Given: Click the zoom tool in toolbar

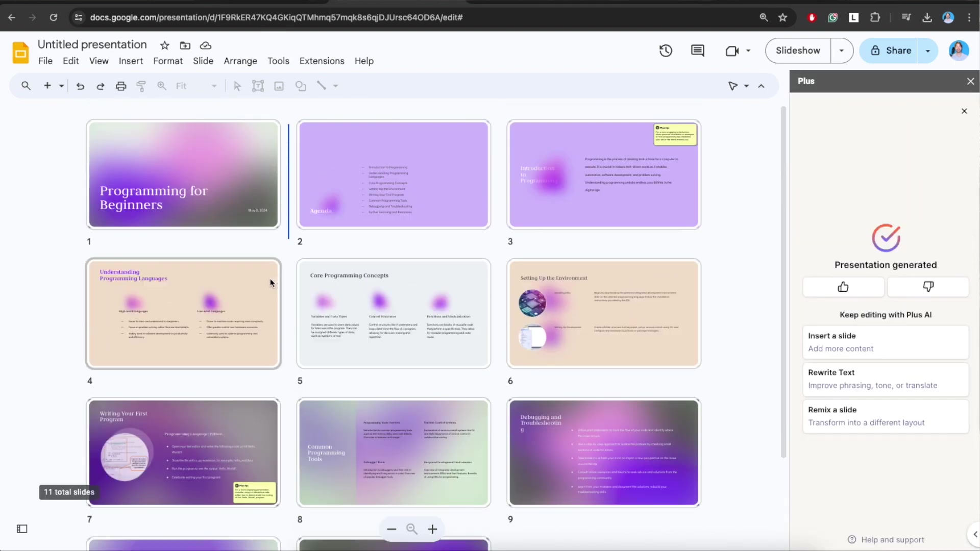Looking at the screenshot, I should (x=162, y=86).
